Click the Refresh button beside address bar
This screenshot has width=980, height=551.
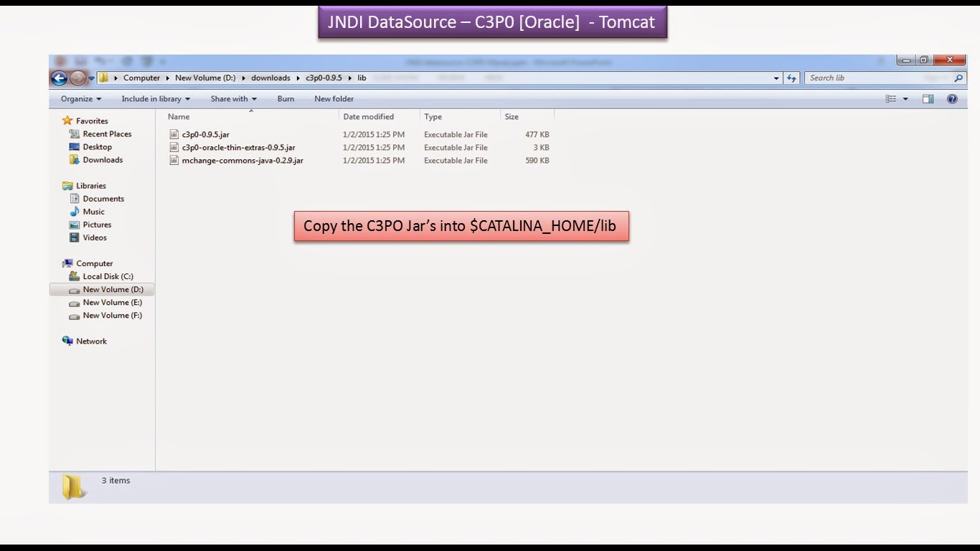pyautogui.click(x=792, y=78)
